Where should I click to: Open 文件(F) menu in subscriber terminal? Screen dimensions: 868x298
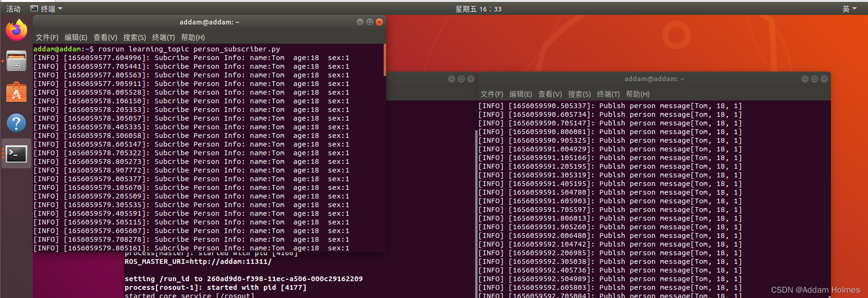(47, 37)
